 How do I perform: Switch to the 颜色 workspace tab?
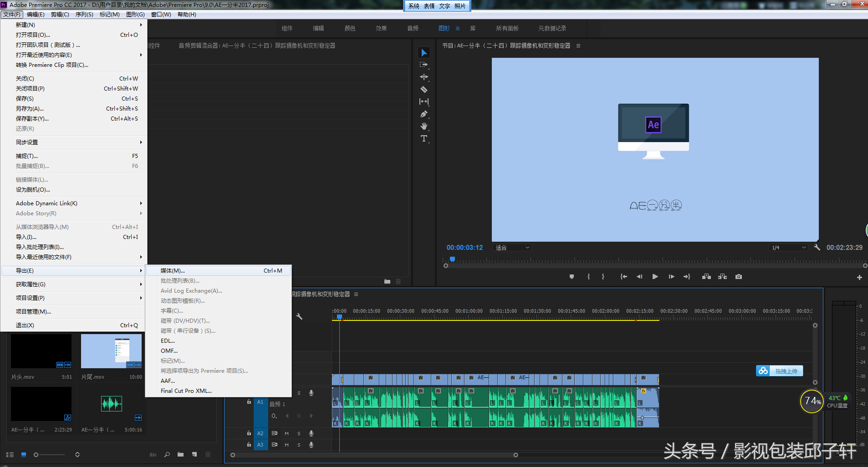click(350, 28)
